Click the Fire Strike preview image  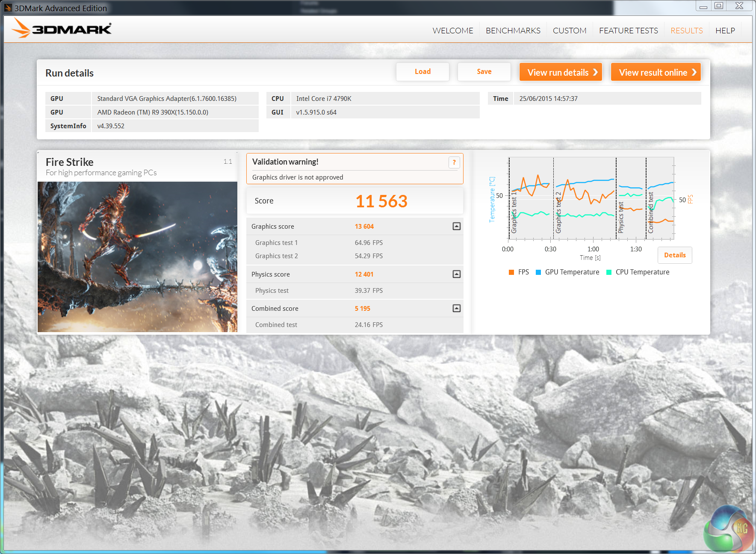(137, 257)
